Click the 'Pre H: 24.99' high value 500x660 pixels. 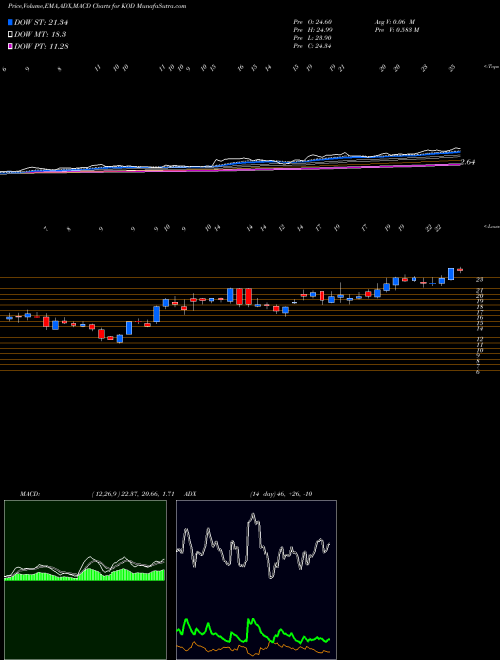point(313,29)
